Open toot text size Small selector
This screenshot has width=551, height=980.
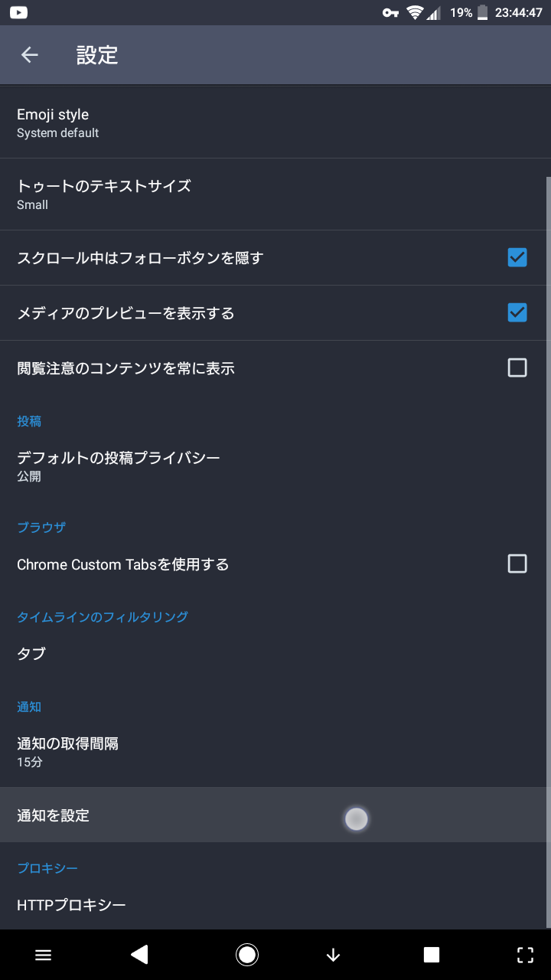click(x=275, y=194)
